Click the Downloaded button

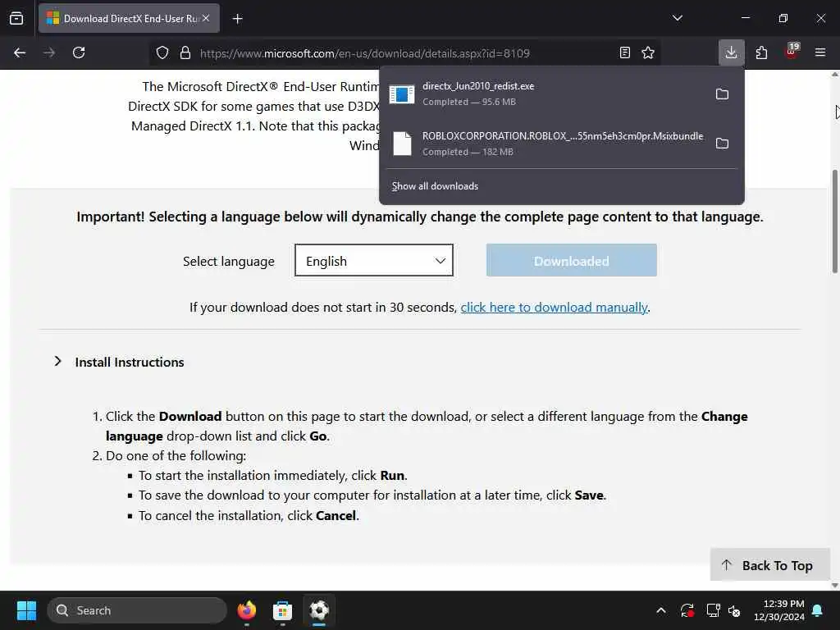571,260
